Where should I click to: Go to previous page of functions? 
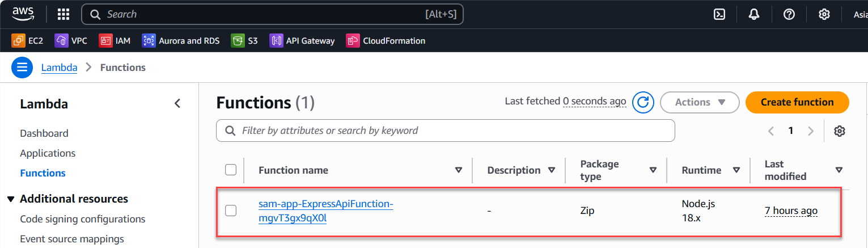[771, 131]
